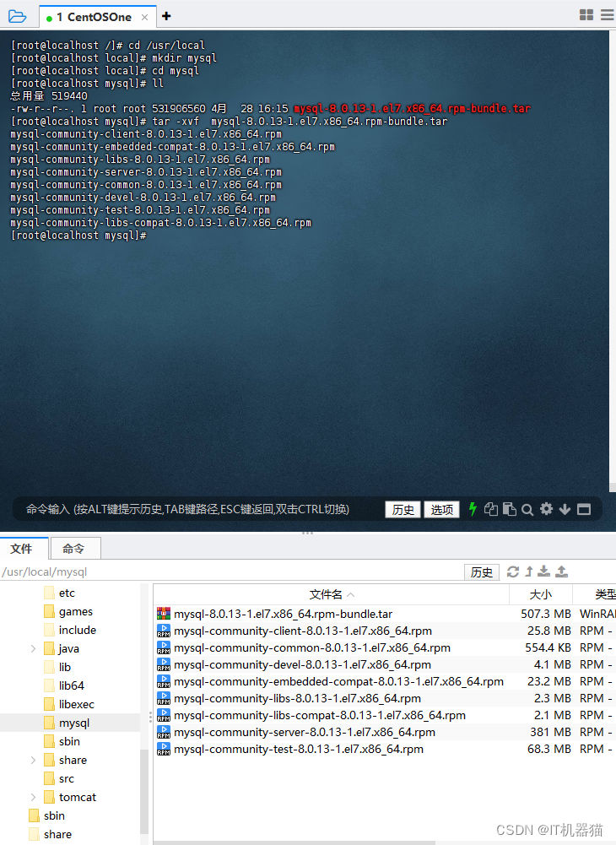The height and width of the screenshot is (845, 616).
Task: Click the folder tree vertical scrollbar
Action: pos(144,791)
